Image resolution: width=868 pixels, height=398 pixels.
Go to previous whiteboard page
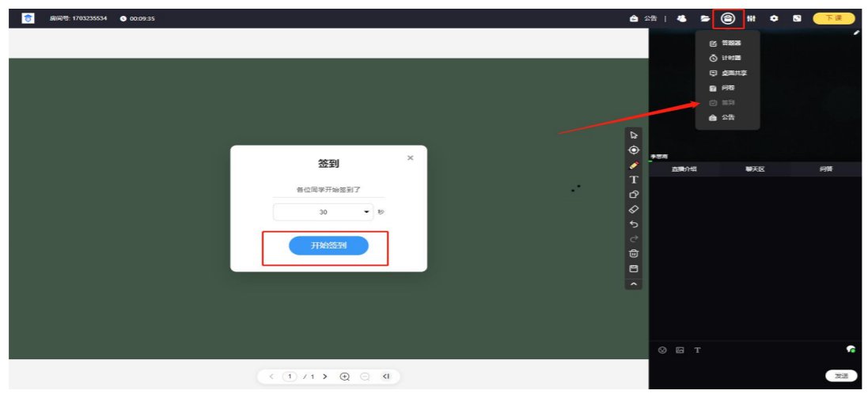coord(271,377)
